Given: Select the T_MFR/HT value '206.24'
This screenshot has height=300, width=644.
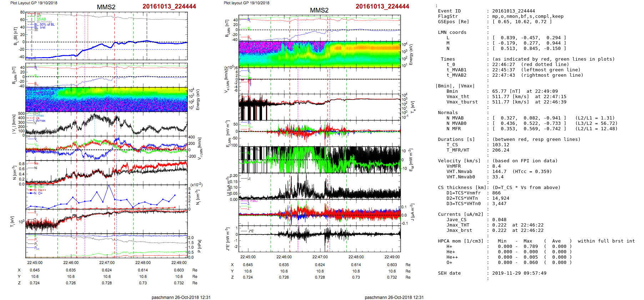Looking at the screenshot, I should tap(500, 150).
